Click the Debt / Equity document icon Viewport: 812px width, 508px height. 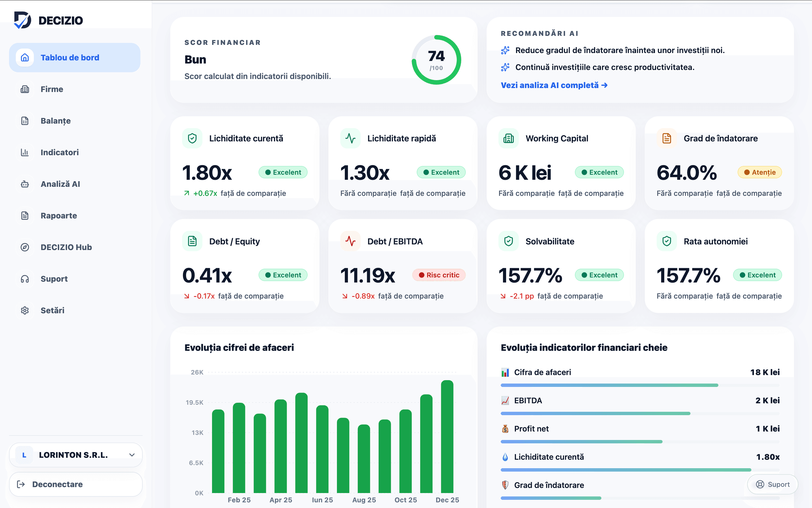coord(192,241)
